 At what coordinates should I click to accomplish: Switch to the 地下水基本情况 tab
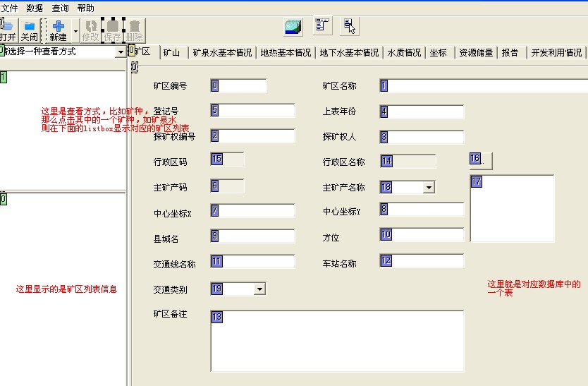click(x=349, y=52)
